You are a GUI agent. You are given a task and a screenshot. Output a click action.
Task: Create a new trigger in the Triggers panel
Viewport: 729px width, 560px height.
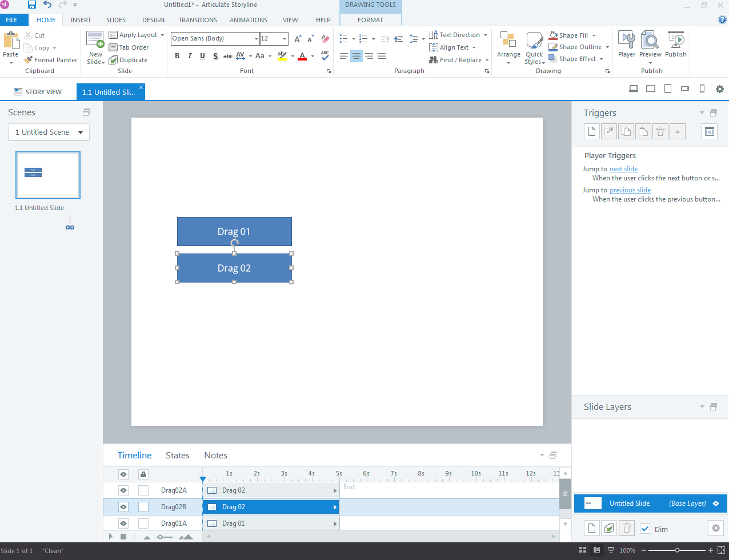tap(591, 131)
